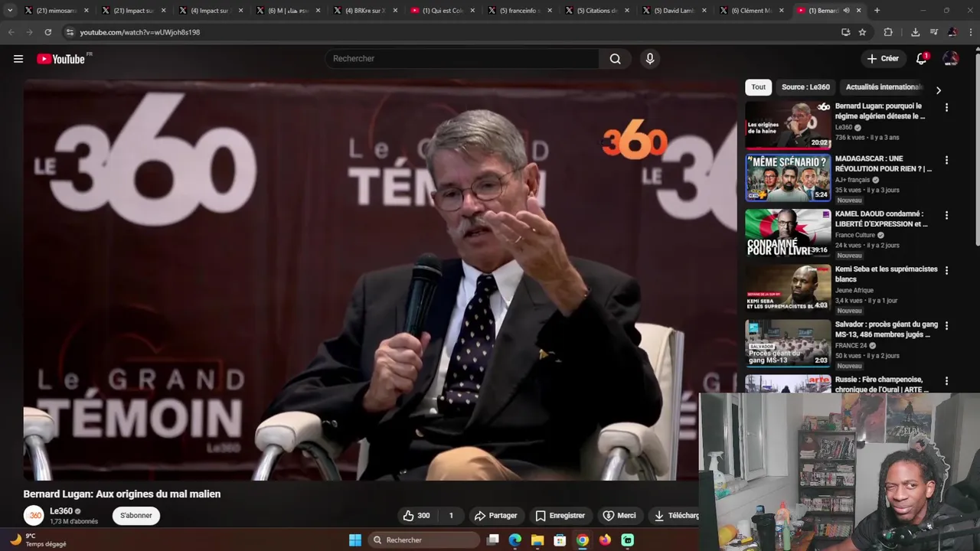
Task: Click the Partager share button
Action: [x=495, y=516]
